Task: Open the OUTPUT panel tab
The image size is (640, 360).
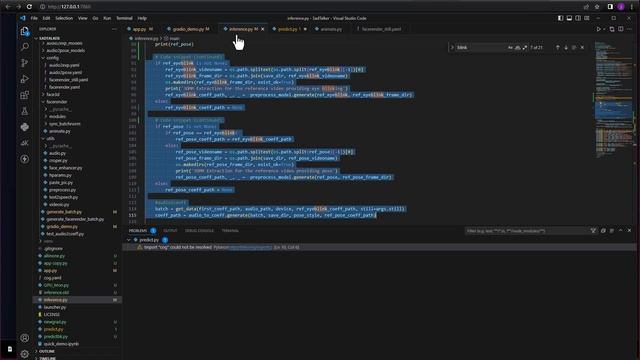Action: (x=170, y=231)
